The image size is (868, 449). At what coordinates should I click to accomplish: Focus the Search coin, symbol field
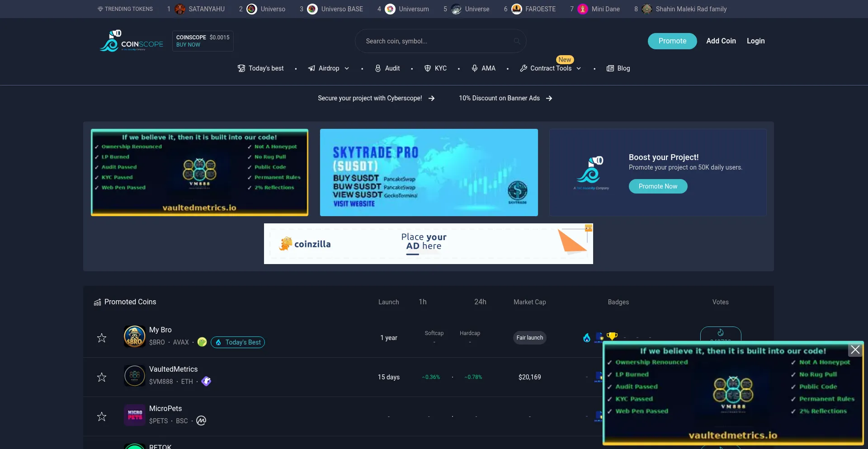click(441, 41)
